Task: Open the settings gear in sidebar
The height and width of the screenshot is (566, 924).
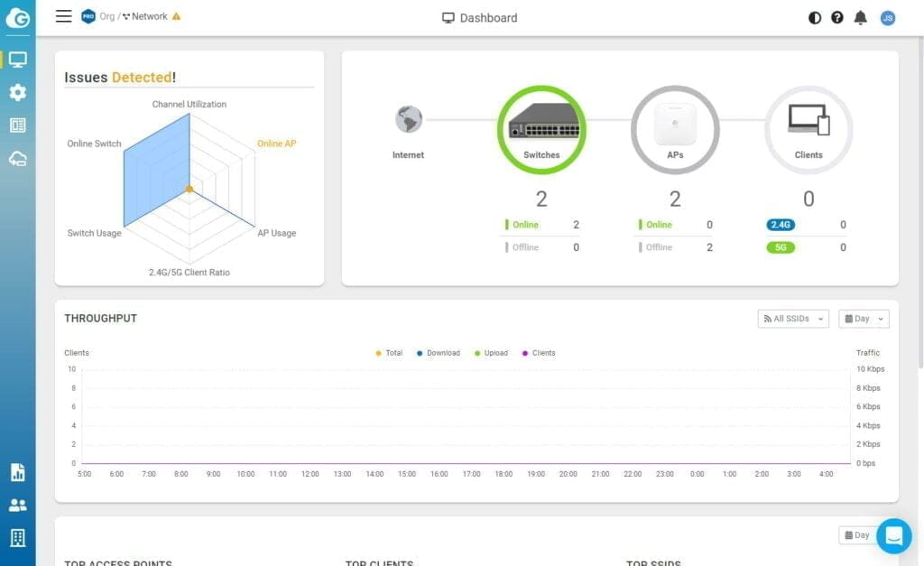Action: coord(17,92)
